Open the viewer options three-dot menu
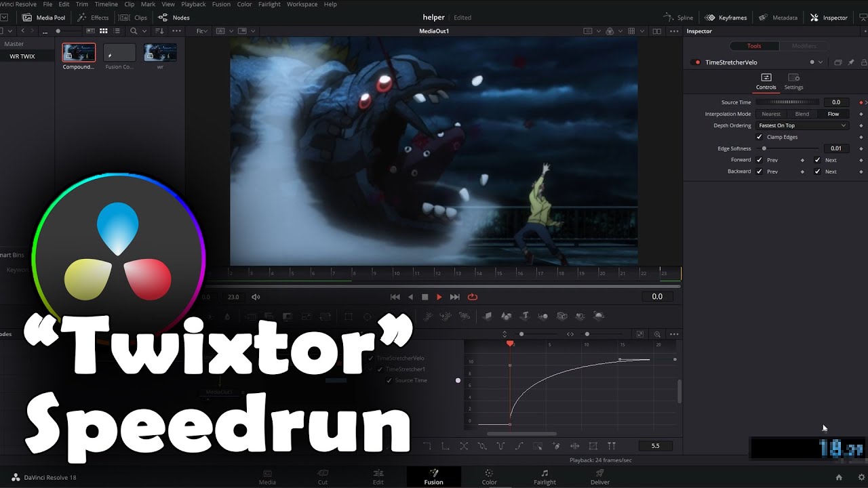The height and width of the screenshot is (488, 868). 674,31
